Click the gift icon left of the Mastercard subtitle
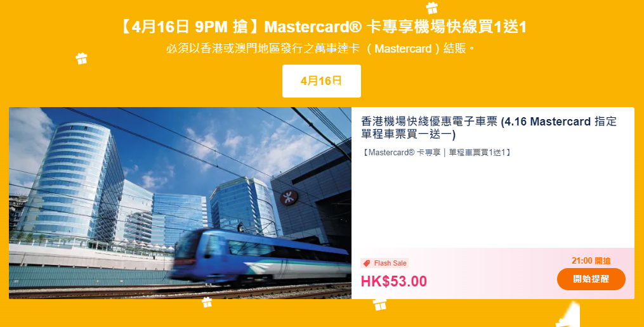644x327 pixels. [81, 58]
